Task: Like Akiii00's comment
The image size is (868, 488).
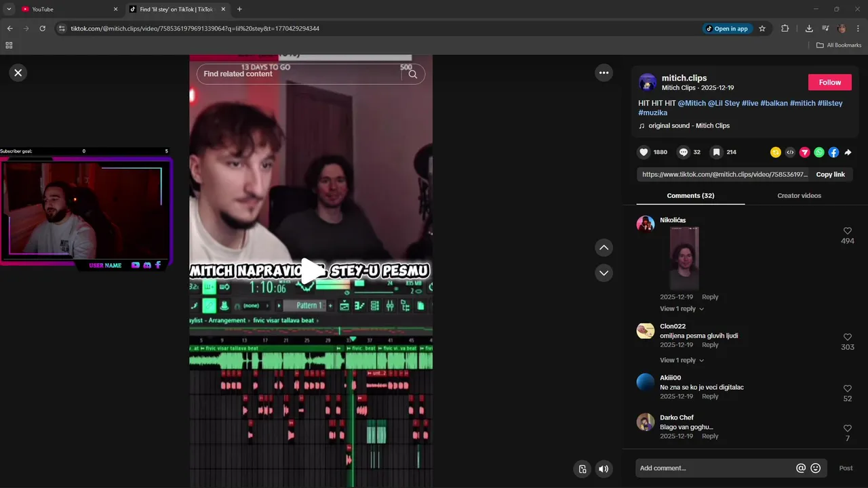Action: 847,388
